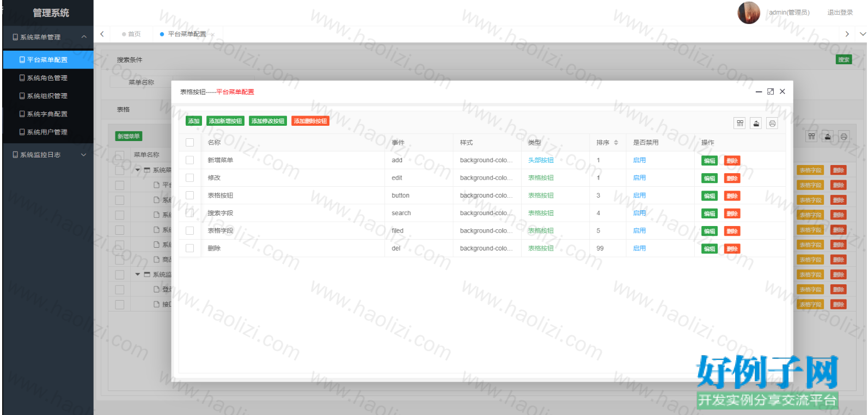Click export icon in background table toolbar
Image resolution: width=868 pixels, height=415 pixels.
828,137
